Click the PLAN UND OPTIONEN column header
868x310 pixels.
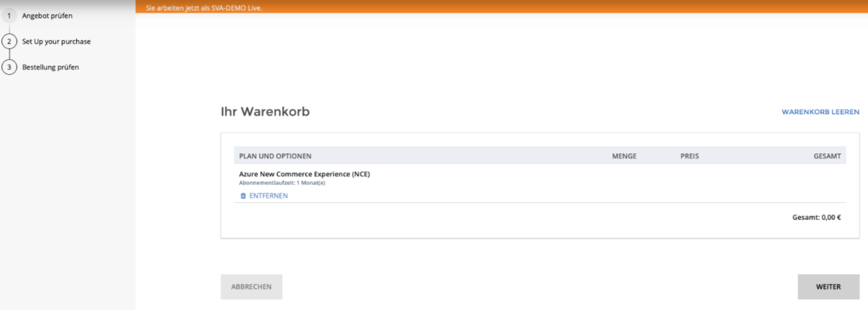(275, 156)
